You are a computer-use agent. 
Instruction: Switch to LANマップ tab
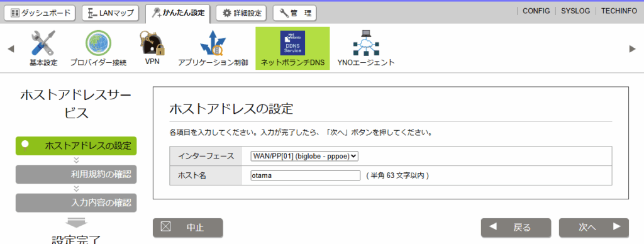tap(111, 13)
